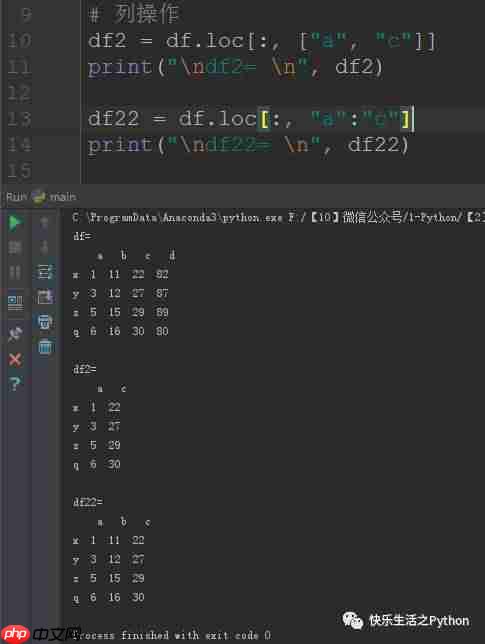This screenshot has width=485, height=644.
Task: Restore layout icon in Run toolbar
Action: tap(15, 303)
